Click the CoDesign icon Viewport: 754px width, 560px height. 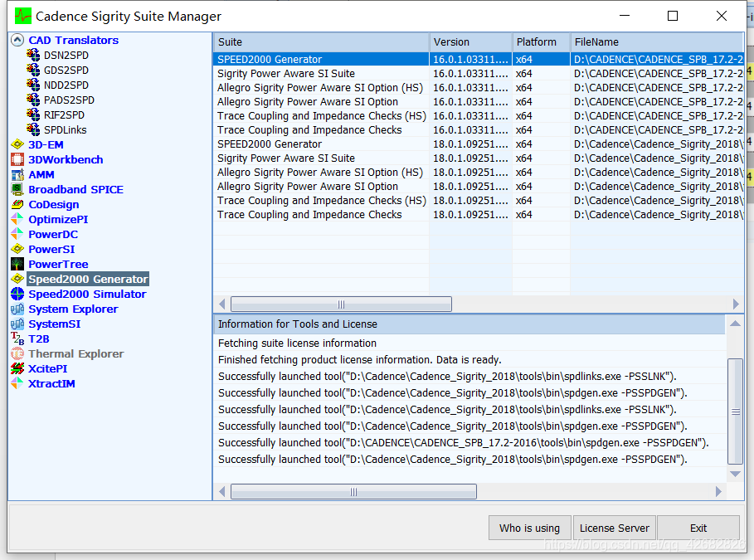point(17,204)
